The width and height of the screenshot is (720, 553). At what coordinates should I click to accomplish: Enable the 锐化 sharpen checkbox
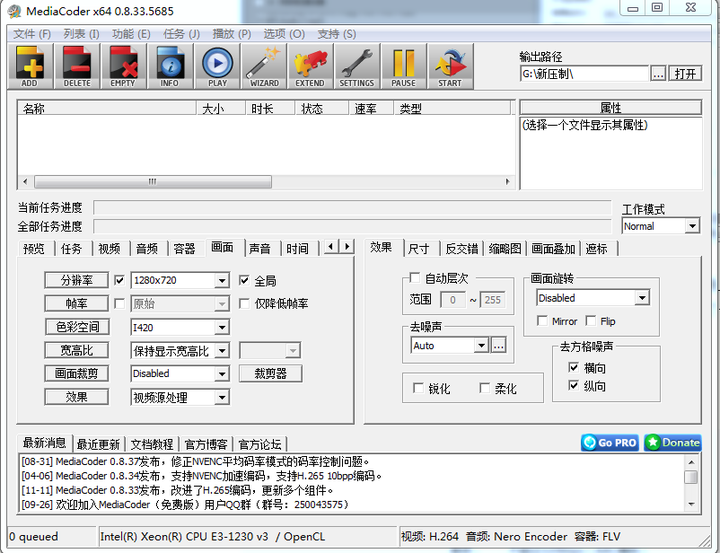click(418, 388)
